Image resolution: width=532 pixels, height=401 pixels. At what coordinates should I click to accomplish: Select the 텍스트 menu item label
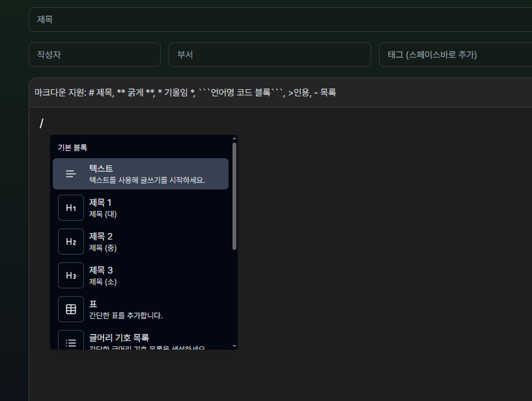point(101,169)
